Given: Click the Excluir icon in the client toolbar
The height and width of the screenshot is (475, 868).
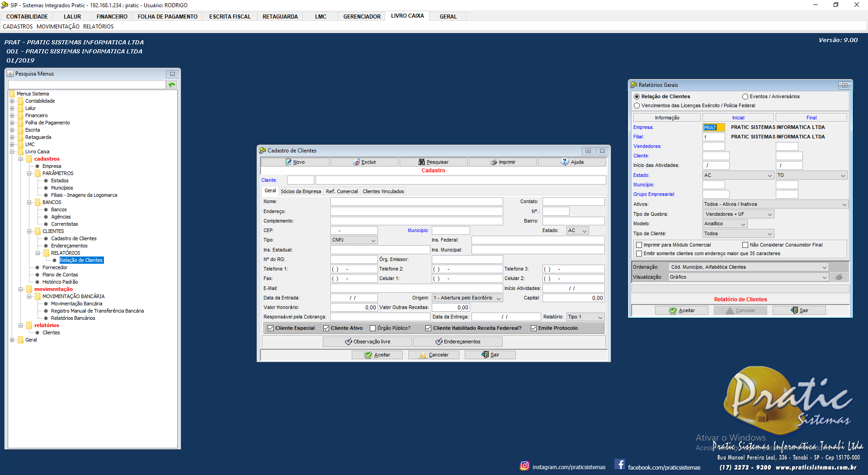Looking at the screenshot, I should pyautogui.click(x=356, y=162).
